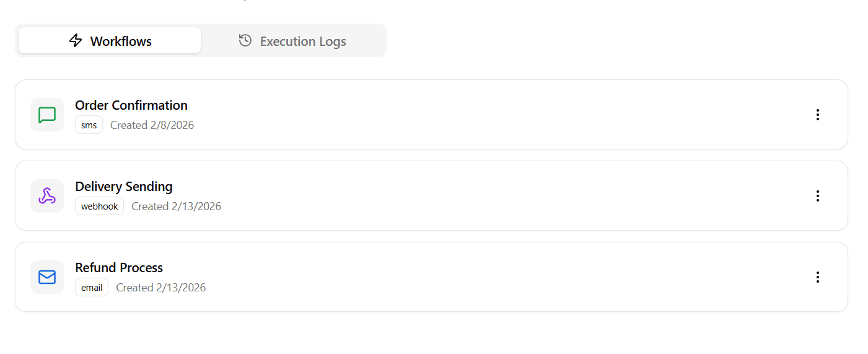Image resolution: width=868 pixels, height=354 pixels.
Task: Click the blue email envelope icon
Action: coord(47,277)
